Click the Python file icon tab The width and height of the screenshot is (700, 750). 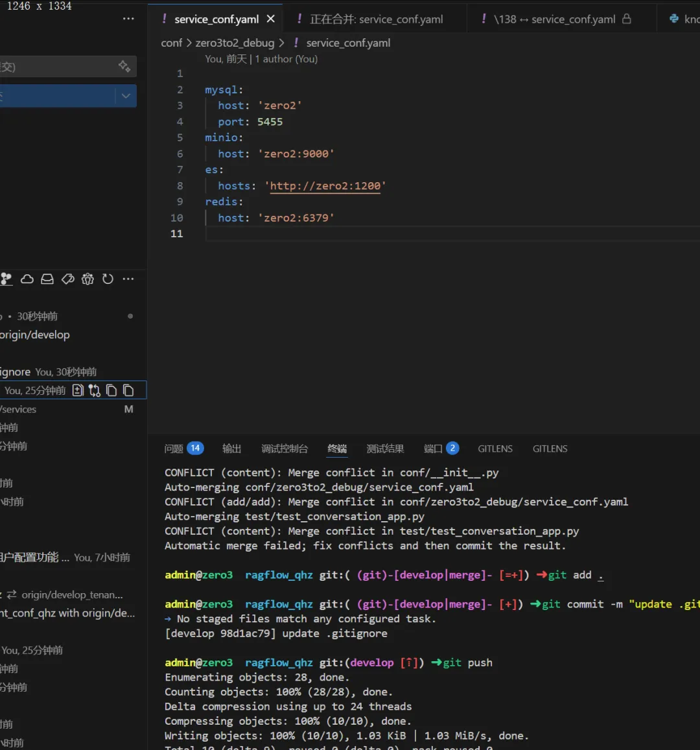coord(674,19)
